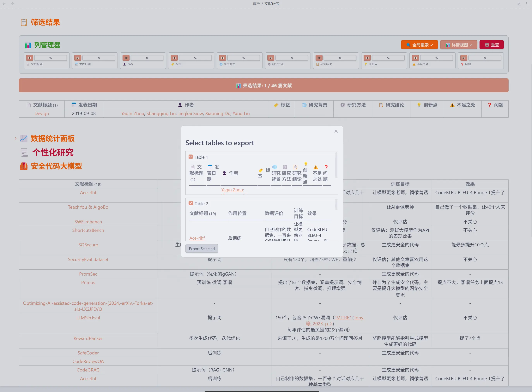This screenshot has height=392, width=532.
Task: Click the edit pencil icon at top
Action: (x=518, y=3)
